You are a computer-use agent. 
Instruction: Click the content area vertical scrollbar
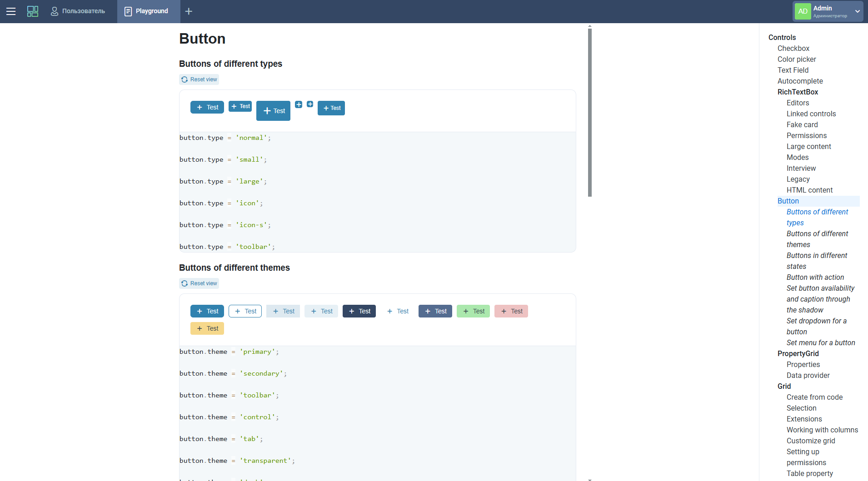tap(589, 113)
